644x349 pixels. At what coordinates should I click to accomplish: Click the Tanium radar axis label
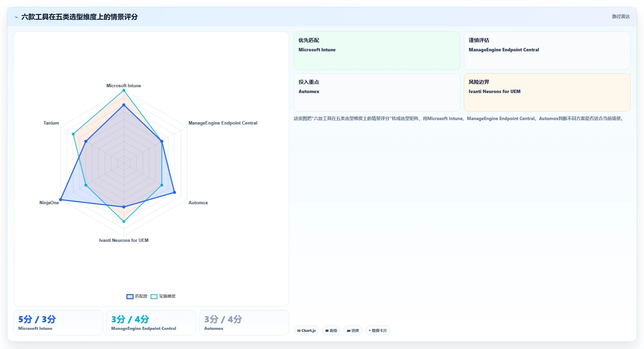(x=51, y=123)
